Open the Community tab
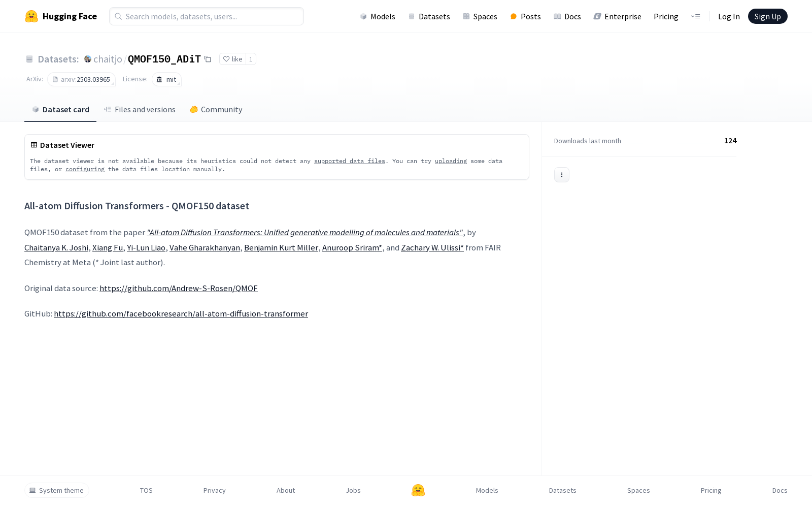 tap(216, 110)
